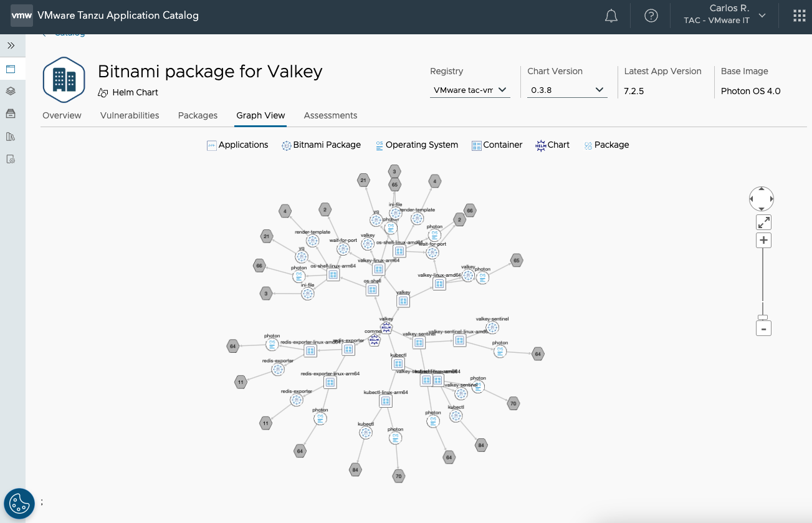Switch to the Assessments tab
The height and width of the screenshot is (523, 812).
coord(330,115)
